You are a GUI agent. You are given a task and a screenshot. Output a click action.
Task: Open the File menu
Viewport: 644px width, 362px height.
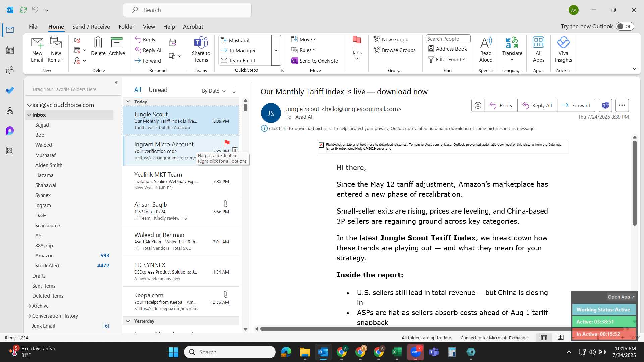click(x=33, y=27)
